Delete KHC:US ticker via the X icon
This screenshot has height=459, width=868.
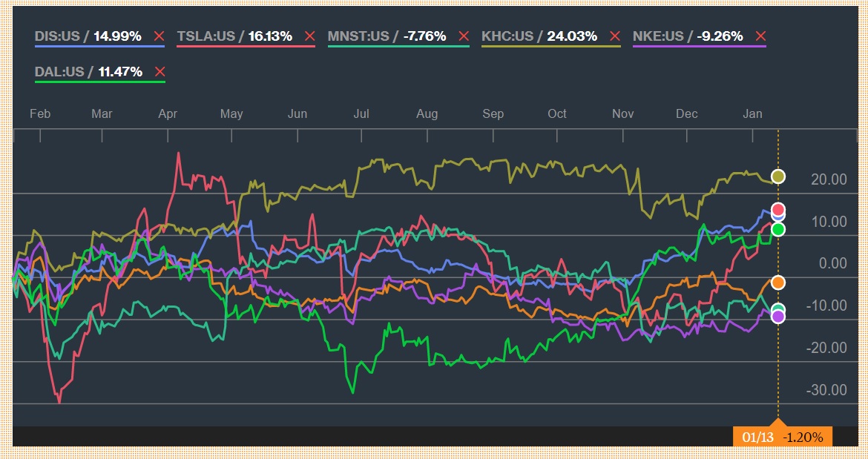pyautogui.click(x=615, y=36)
